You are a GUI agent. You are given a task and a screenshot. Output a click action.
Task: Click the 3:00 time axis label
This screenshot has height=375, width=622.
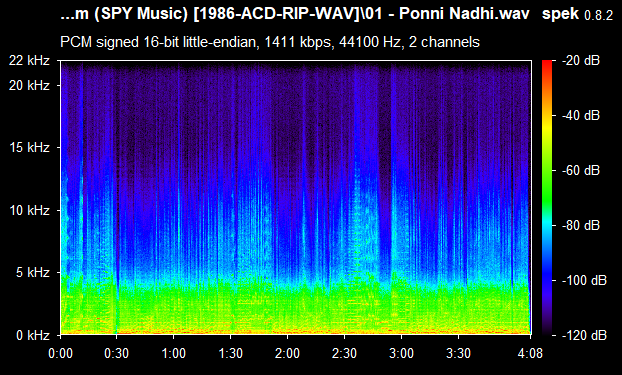tap(401, 353)
